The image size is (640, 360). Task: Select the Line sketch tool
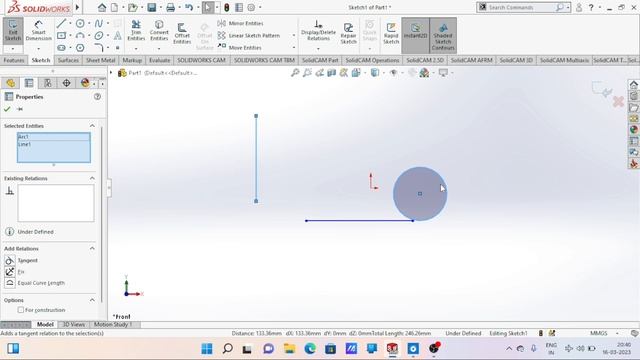[61, 24]
